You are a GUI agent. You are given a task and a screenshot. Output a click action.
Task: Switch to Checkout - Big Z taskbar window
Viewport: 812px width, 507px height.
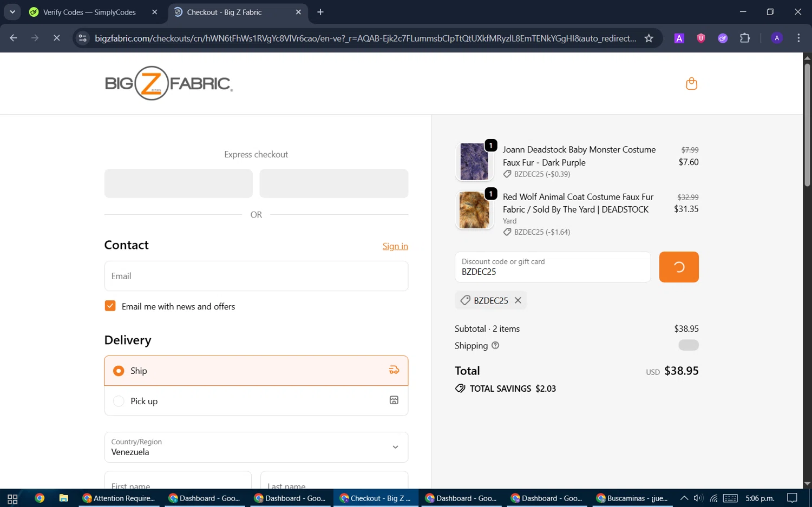coord(376,498)
